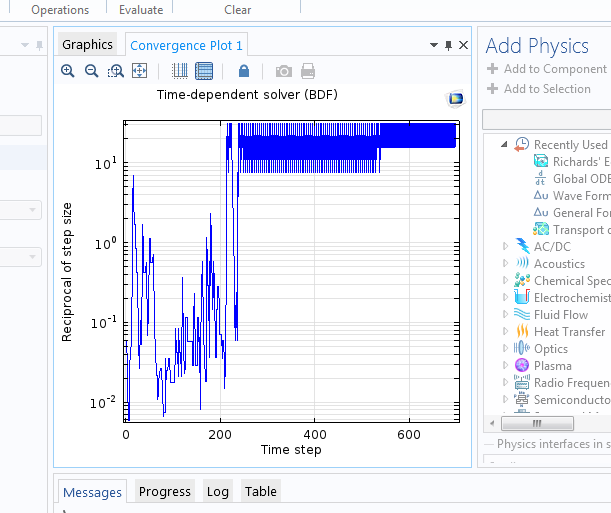
Task: Click the Add Physics search field
Action: point(547,120)
